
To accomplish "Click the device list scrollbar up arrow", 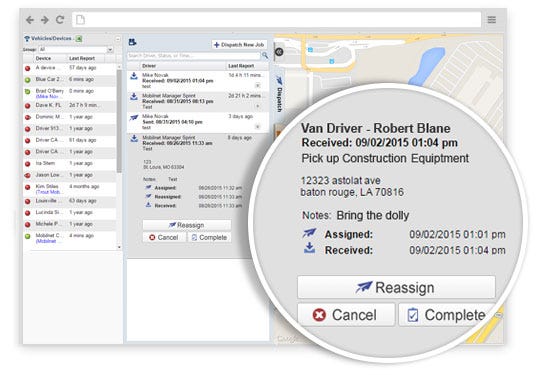I will tap(119, 67).
